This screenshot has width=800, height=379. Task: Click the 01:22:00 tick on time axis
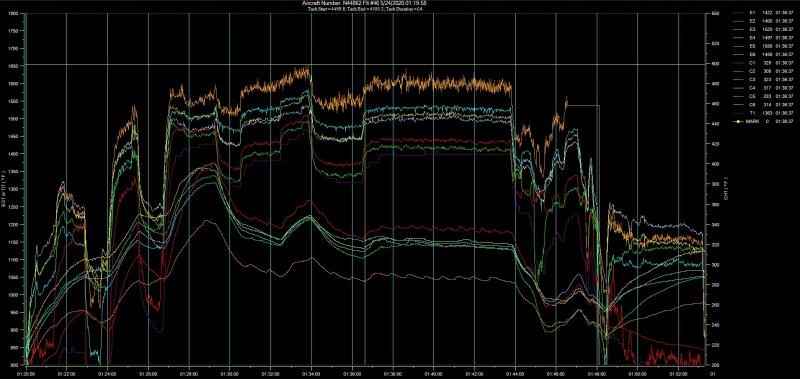tap(67, 374)
